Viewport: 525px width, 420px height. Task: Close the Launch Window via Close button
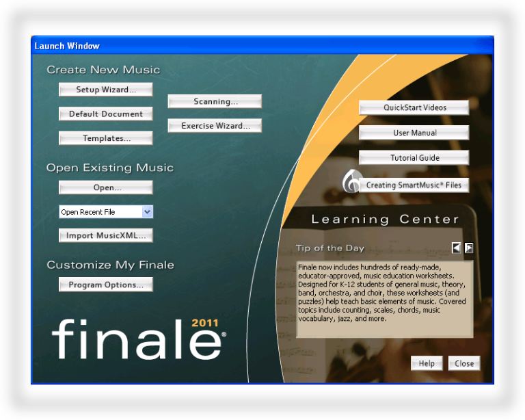(464, 363)
